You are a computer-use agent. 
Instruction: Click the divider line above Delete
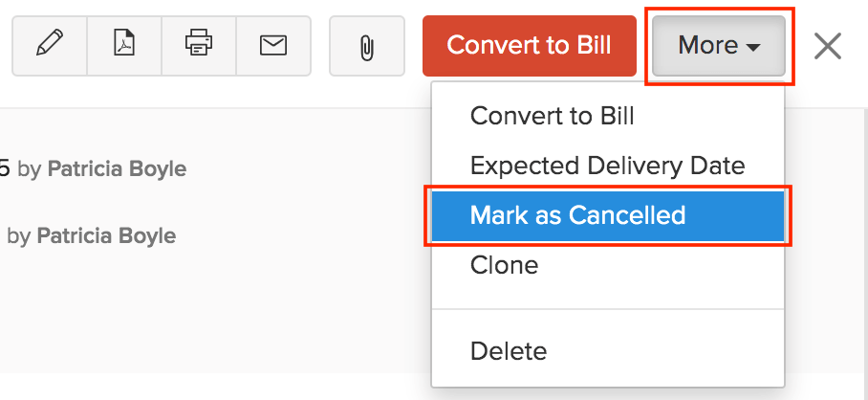(608, 309)
